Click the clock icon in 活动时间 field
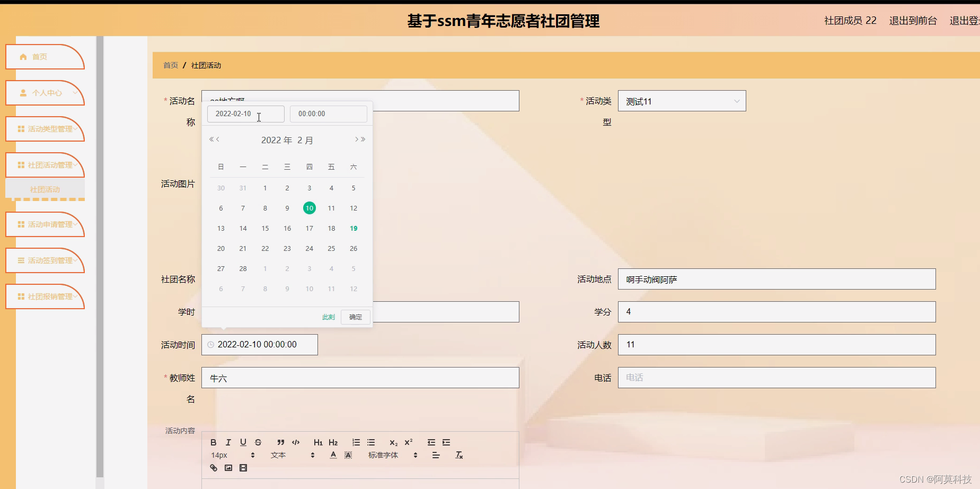The image size is (980, 489). [x=210, y=345]
